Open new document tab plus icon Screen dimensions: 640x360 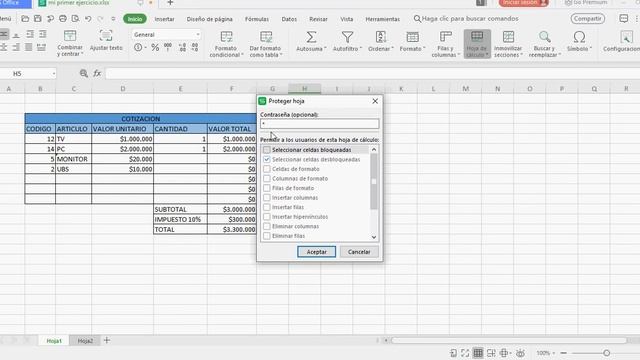click(170, 3)
